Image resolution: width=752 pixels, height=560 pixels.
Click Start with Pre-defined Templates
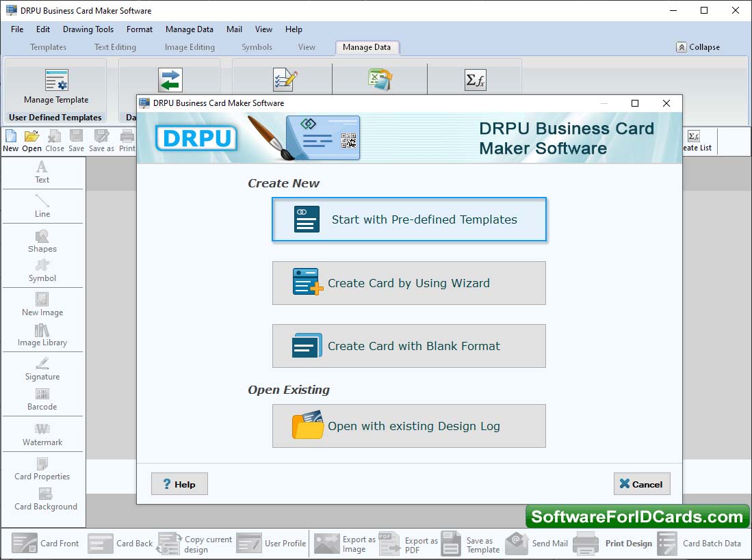409,219
